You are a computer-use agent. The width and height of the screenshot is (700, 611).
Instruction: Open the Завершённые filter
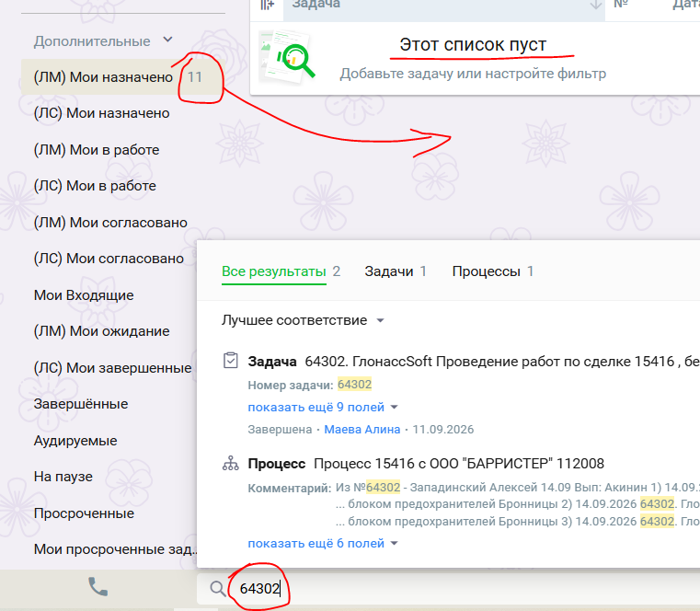(81, 404)
